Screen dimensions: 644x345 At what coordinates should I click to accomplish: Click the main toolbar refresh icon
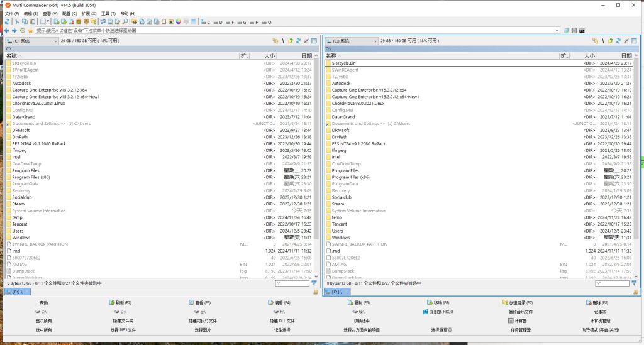point(8,22)
